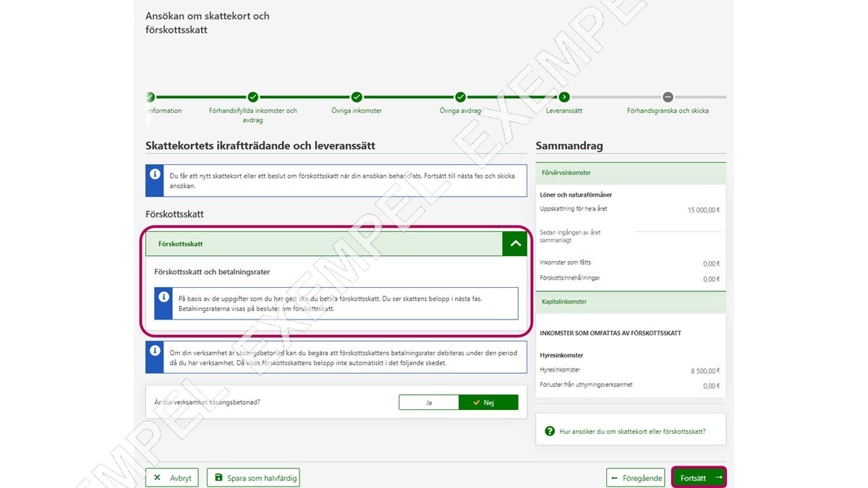This screenshot has width=868, height=488.
Task: Click Löner och naturaförmåner label
Action: (576, 195)
